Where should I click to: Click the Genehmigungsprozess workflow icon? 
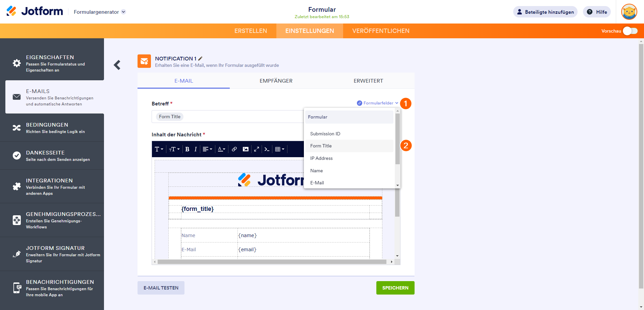16,220
